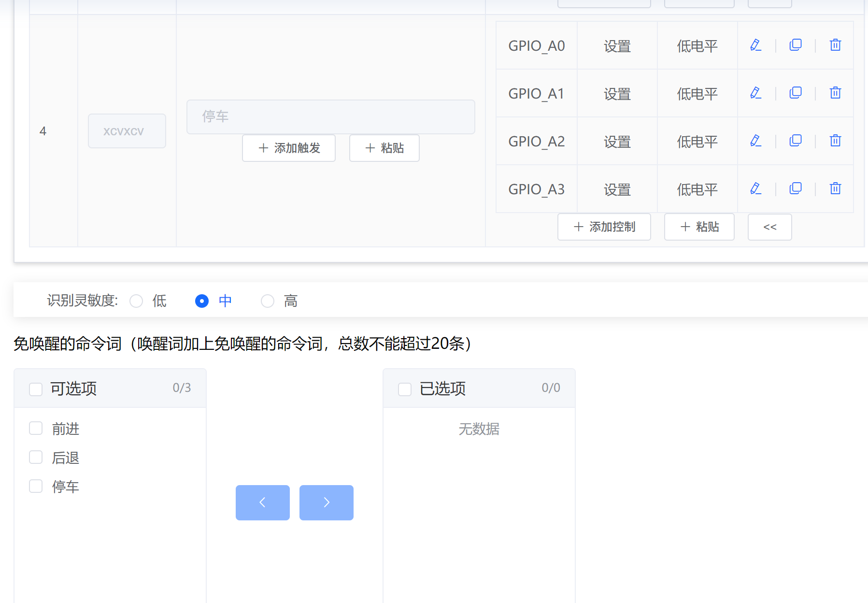Check the 前进 command checkbox
This screenshot has width=868, height=603.
point(36,428)
